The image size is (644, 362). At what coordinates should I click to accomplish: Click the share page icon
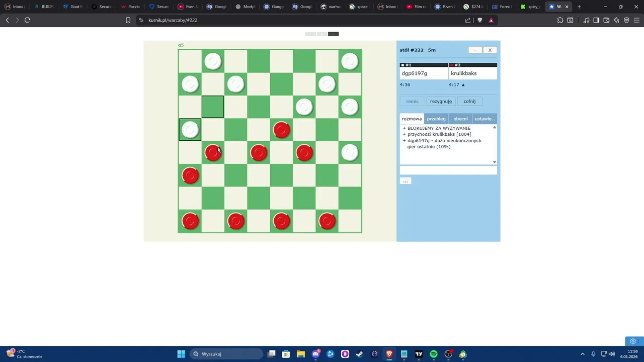click(468, 20)
